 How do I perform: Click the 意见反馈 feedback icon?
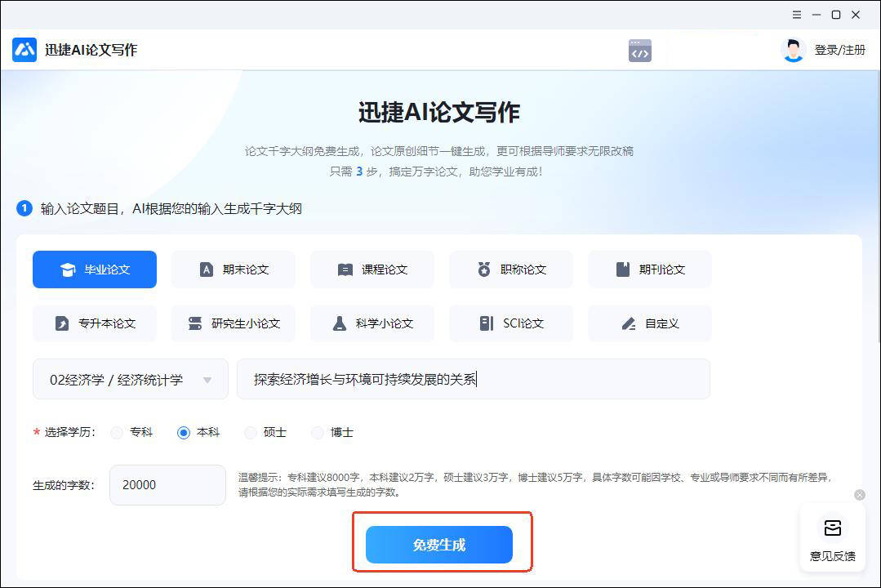833,528
